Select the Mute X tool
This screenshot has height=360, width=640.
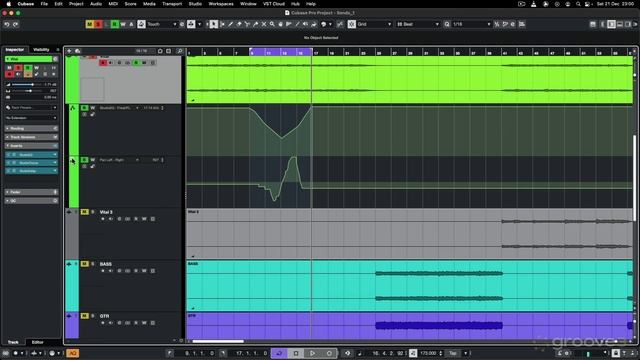264,24
